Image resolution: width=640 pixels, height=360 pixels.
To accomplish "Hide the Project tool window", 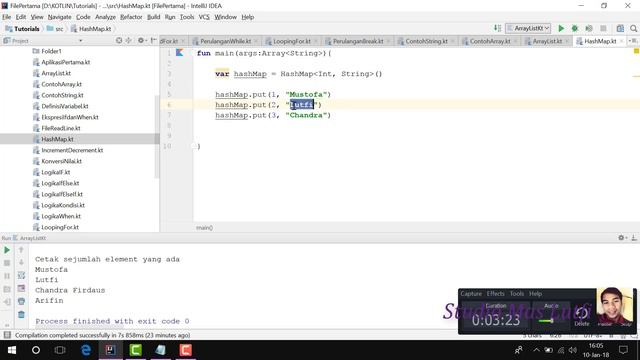I will click(x=153, y=40).
